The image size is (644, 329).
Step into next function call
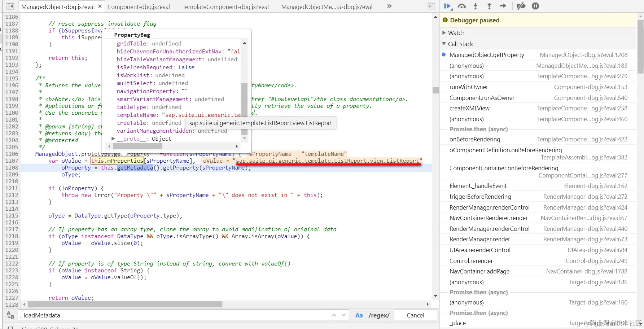pyautogui.click(x=476, y=6)
